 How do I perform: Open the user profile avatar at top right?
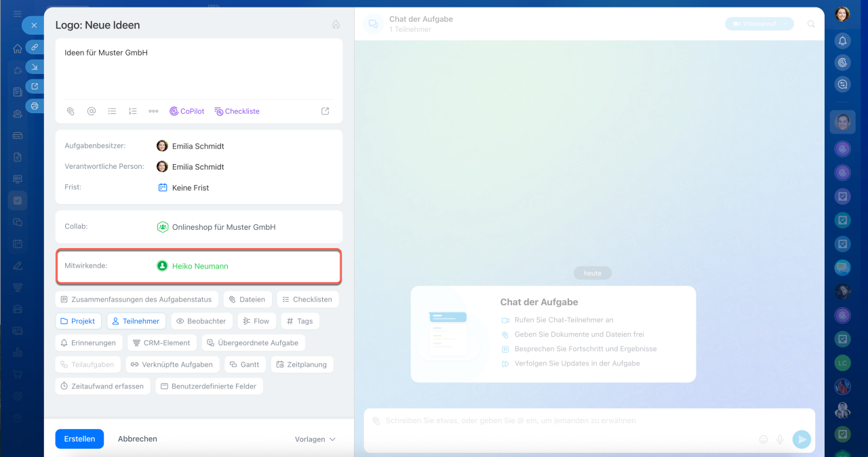click(842, 14)
